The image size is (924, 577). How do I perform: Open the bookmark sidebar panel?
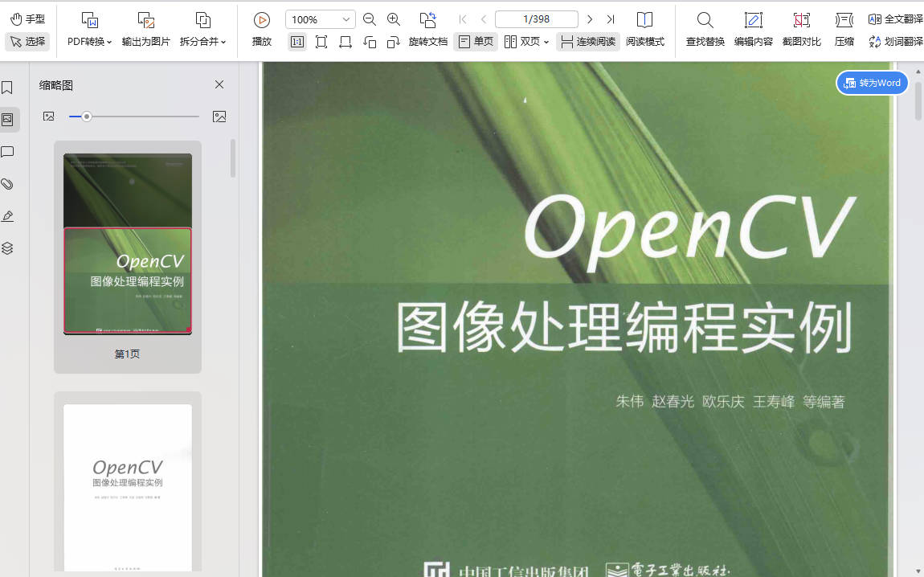[7, 88]
